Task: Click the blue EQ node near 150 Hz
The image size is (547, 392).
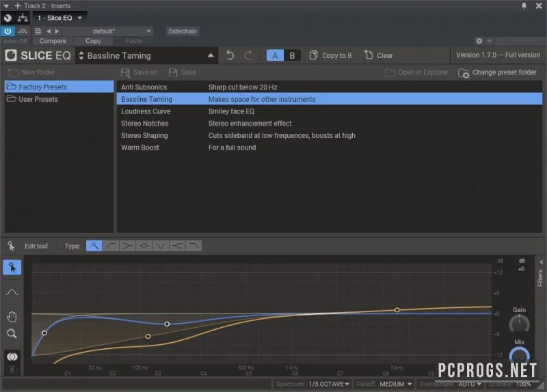Action: pyautogui.click(x=167, y=324)
